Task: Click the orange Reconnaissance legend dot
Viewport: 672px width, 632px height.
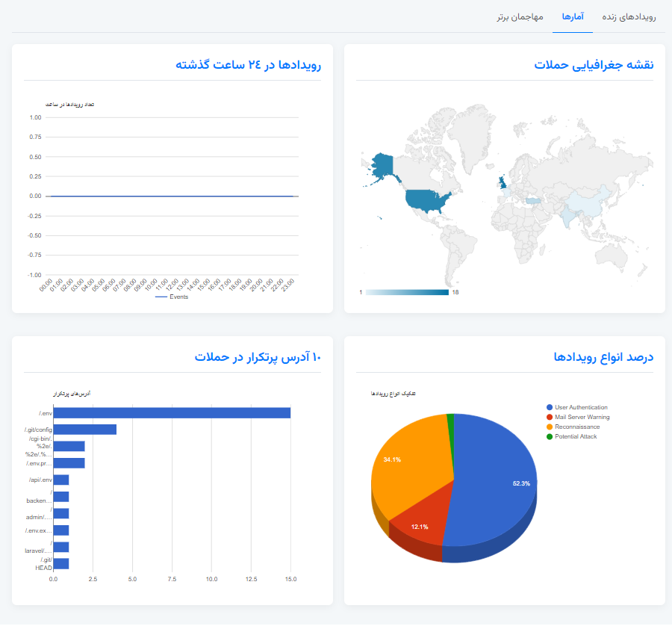Action: (550, 427)
